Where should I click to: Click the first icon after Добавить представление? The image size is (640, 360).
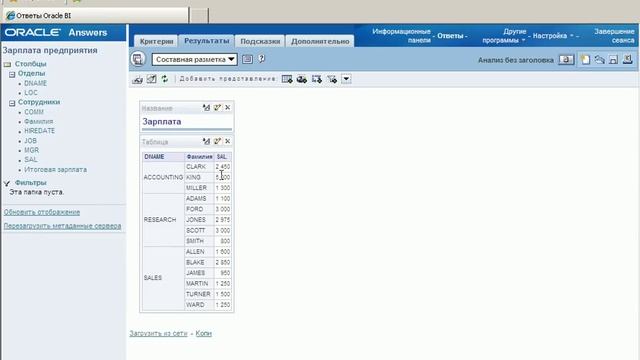(287, 79)
